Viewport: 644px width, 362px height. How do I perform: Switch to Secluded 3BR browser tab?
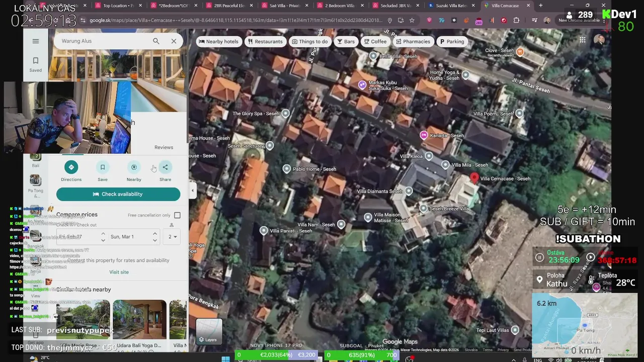(x=395, y=6)
